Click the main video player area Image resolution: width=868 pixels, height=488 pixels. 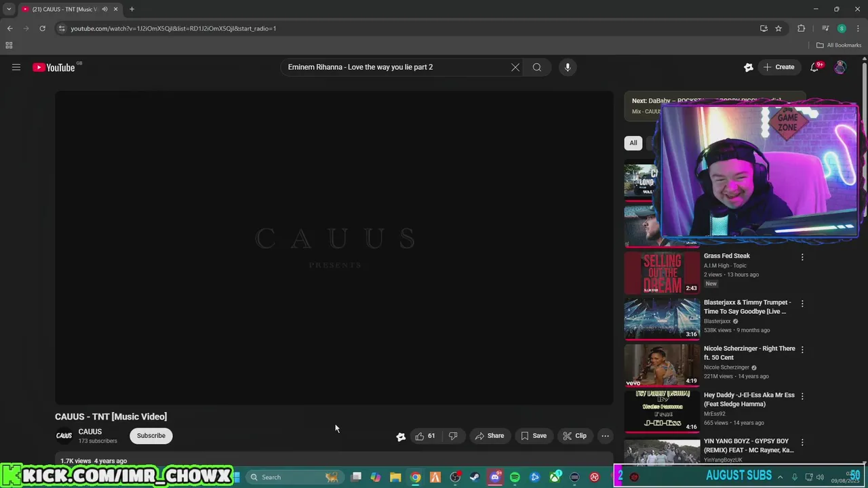[334, 248]
